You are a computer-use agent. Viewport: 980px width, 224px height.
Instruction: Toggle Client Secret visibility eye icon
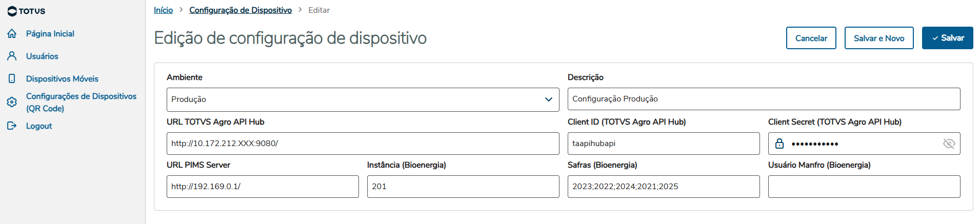coord(949,144)
